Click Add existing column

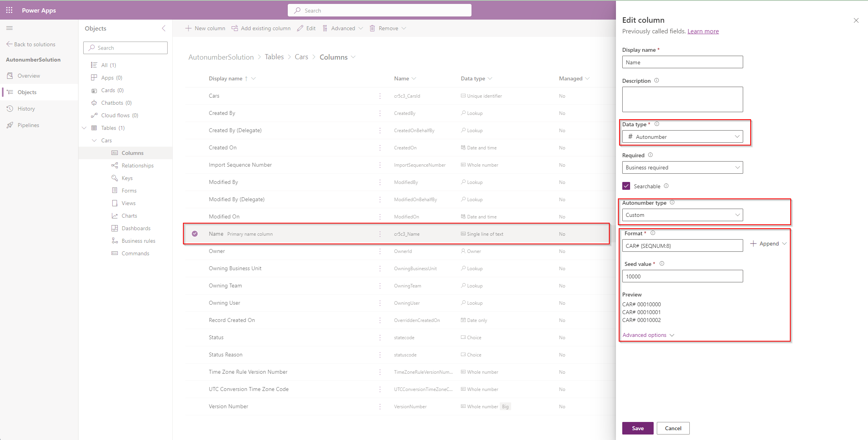point(261,28)
